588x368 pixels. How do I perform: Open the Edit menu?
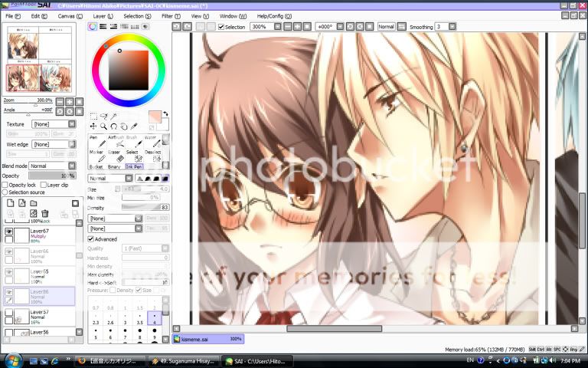(x=39, y=16)
